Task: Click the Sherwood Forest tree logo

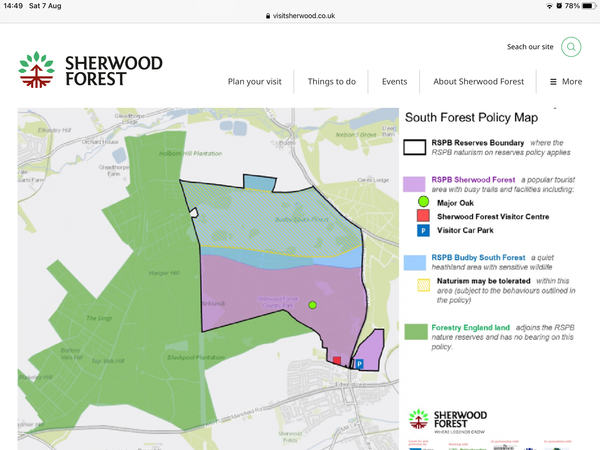Action: (x=36, y=70)
